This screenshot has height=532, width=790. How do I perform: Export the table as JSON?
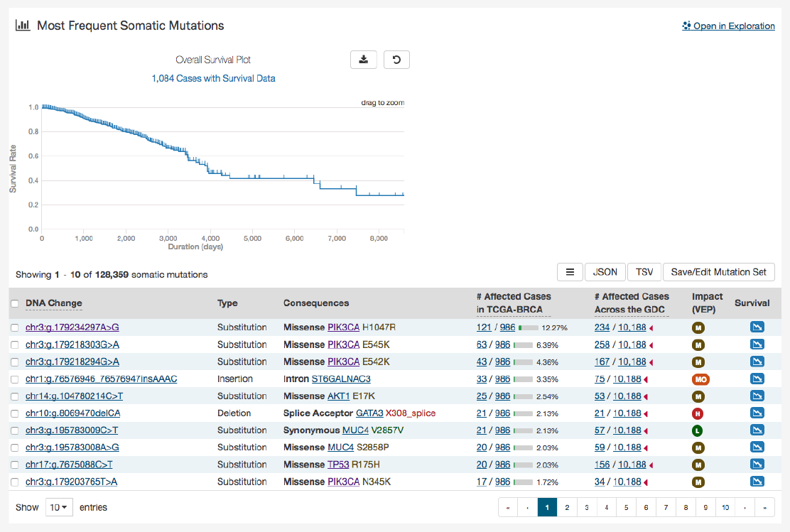605,272
